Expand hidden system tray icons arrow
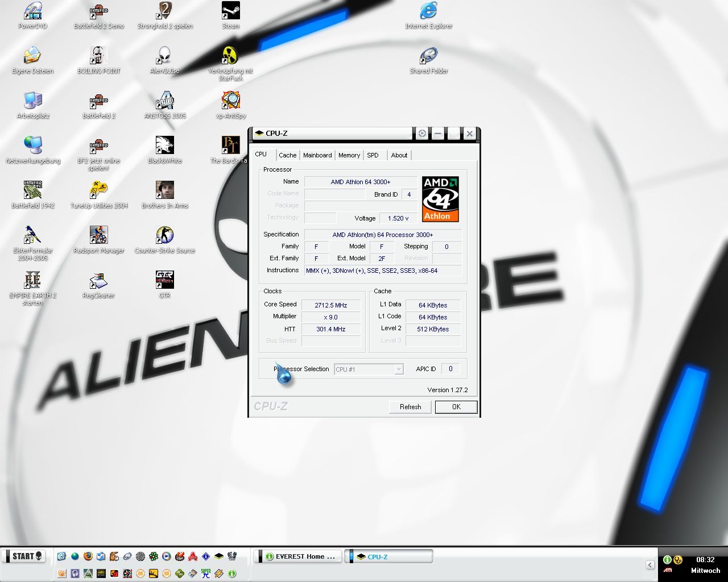This screenshot has height=582, width=728. (x=650, y=564)
